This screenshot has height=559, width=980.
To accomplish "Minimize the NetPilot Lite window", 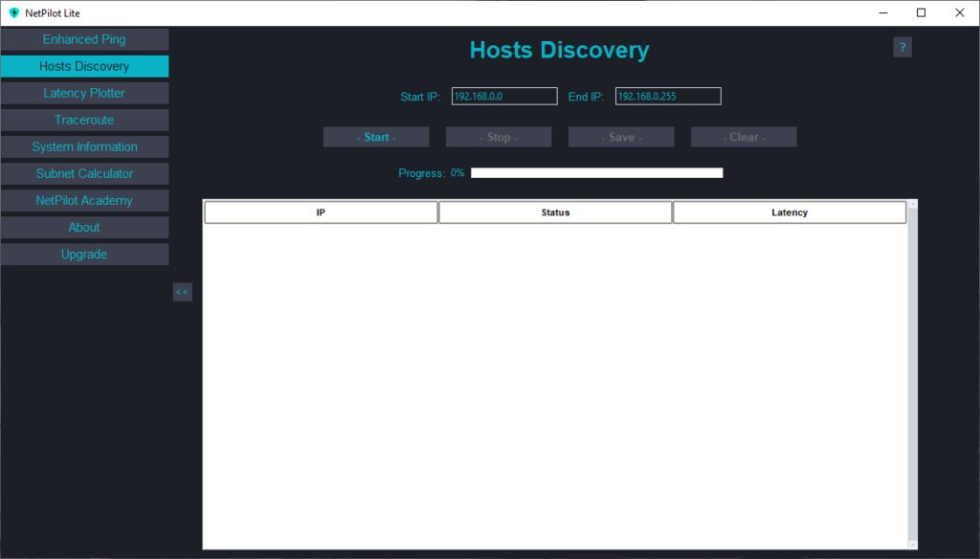I will point(883,12).
